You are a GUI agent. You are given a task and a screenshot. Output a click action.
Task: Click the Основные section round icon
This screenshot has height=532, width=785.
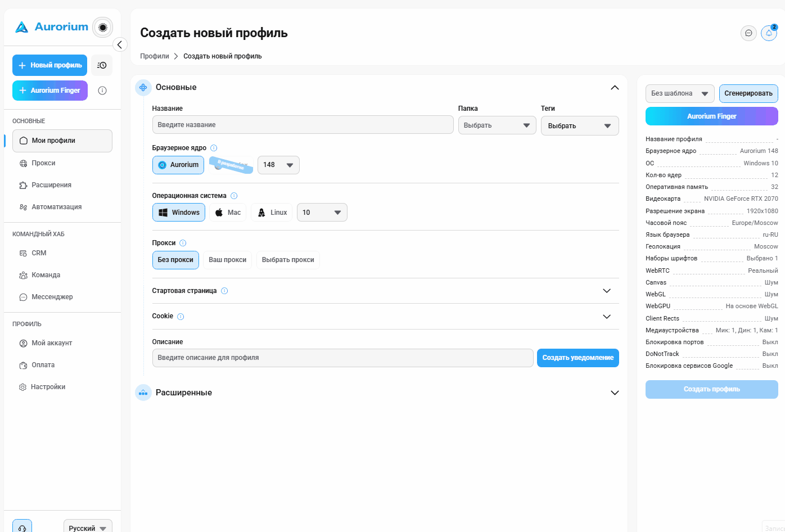pyautogui.click(x=143, y=88)
